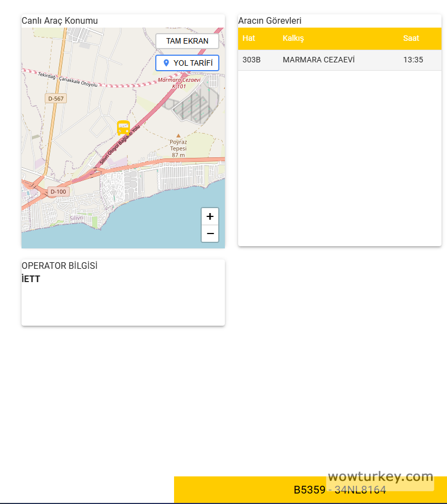Click the pin icon in YOL TARİFİ
This screenshot has width=447, height=504.
[166, 63]
